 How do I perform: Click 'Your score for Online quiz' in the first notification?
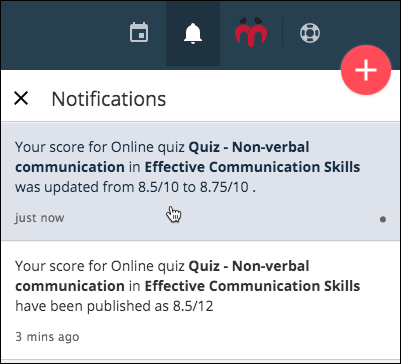[x=100, y=147]
